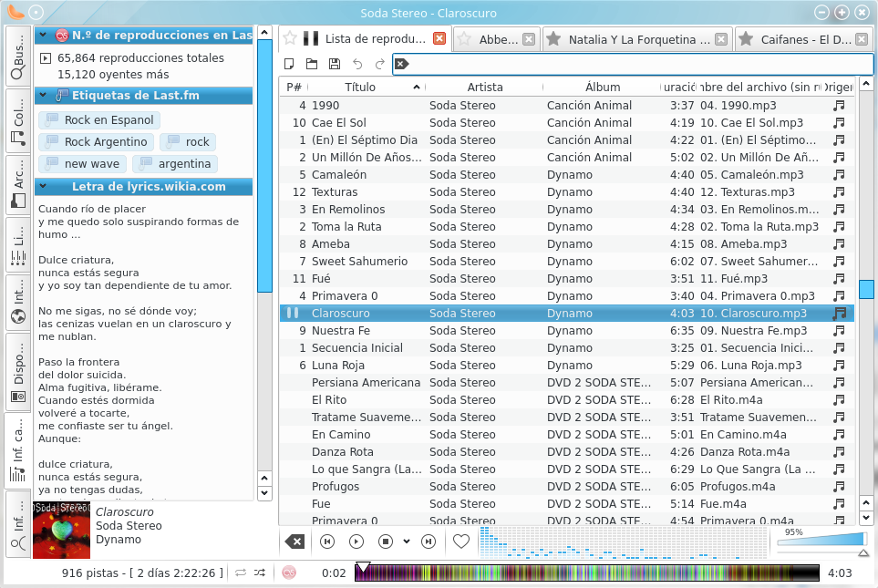Click the rock tag
Screen dimensions: 878x588
(188, 141)
